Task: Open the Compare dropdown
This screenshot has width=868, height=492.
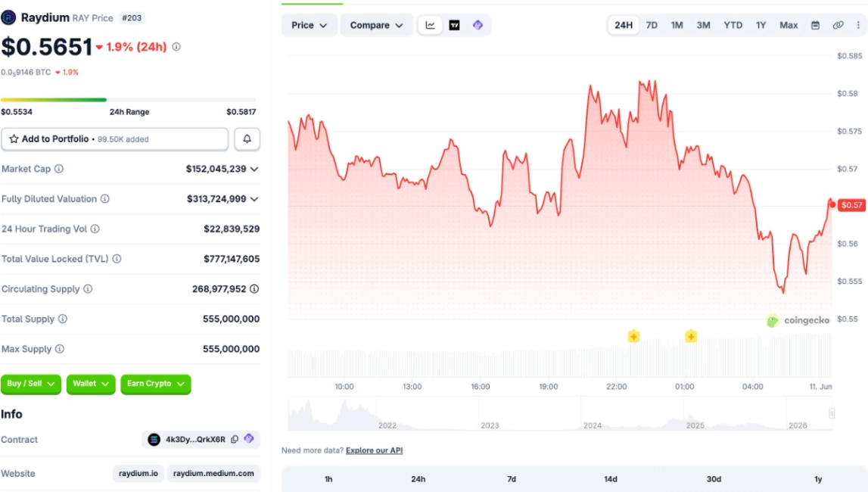Action: tap(376, 25)
